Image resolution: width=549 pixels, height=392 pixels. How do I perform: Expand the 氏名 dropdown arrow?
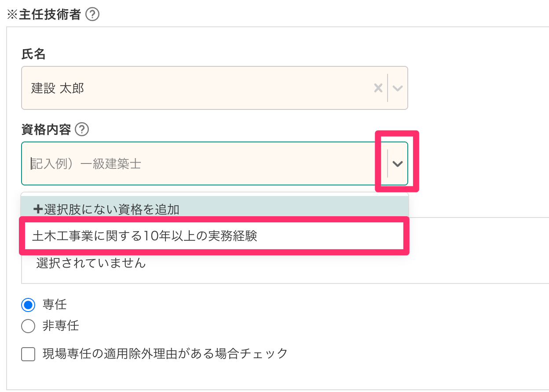tap(398, 88)
